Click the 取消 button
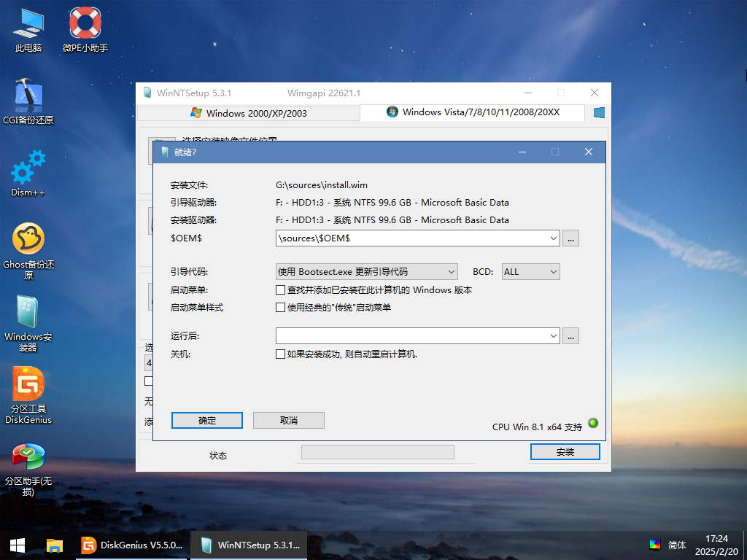This screenshot has width=747, height=560. click(289, 421)
